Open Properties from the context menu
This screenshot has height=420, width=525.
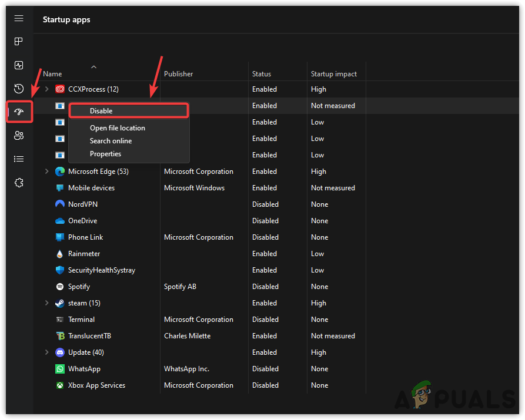(x=105, y=154)
